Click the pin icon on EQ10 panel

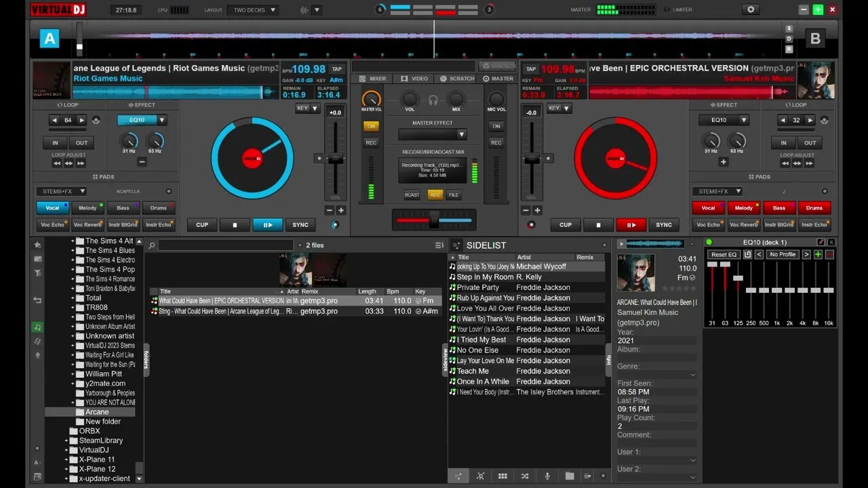point(821,242)
